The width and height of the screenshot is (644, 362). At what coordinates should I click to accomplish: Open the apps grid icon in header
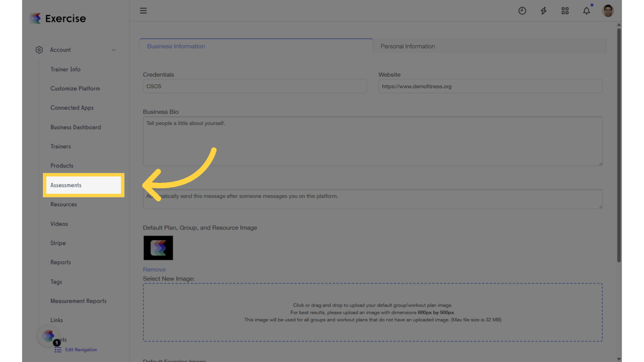[x=565, y=10]
